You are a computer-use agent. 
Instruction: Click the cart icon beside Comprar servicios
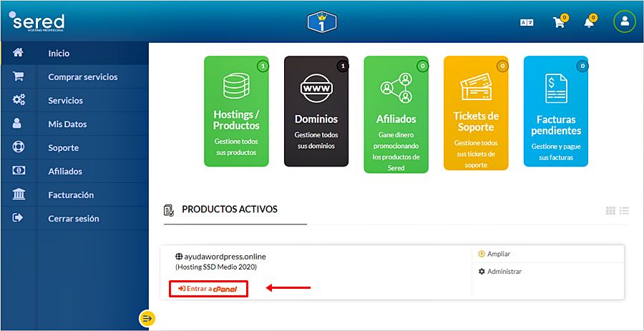19,76
